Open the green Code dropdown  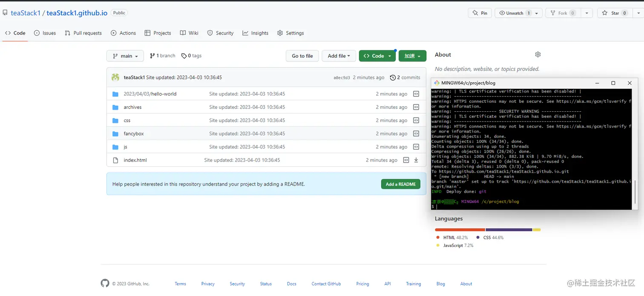[377, 56]
